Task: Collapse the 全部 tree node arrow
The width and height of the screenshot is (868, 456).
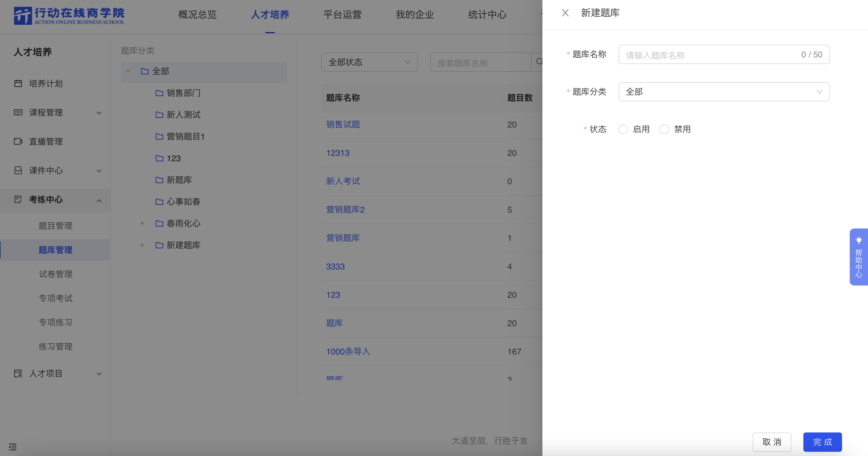Action: click(128, 71)
